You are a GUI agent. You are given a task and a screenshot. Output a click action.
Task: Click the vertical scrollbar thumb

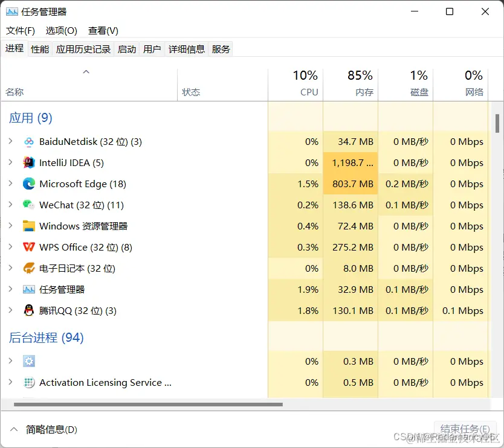point(497,123)
